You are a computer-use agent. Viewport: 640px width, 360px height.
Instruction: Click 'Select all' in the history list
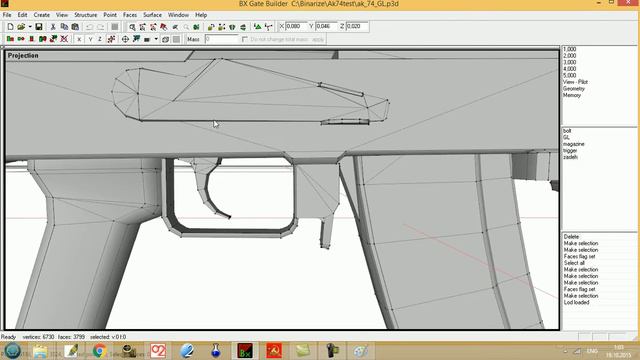coord(574,263)
